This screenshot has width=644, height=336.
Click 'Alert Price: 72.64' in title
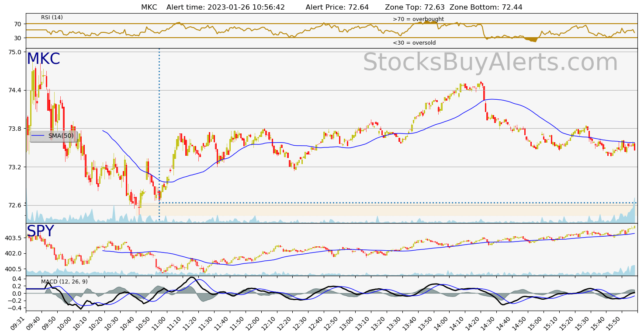coord(337,7)
